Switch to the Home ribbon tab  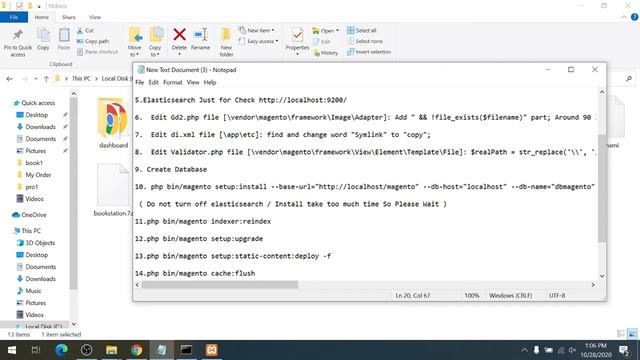[42, 17]
